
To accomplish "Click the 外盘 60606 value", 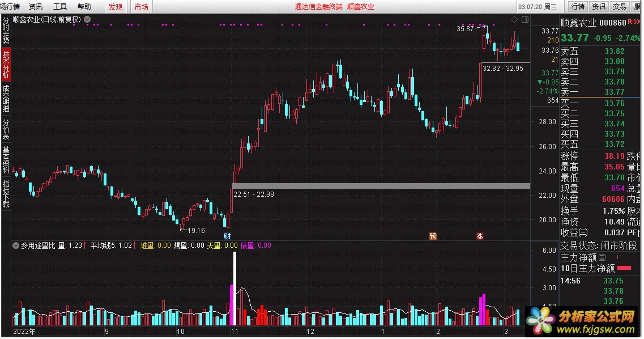I will (x=613, y=199).
